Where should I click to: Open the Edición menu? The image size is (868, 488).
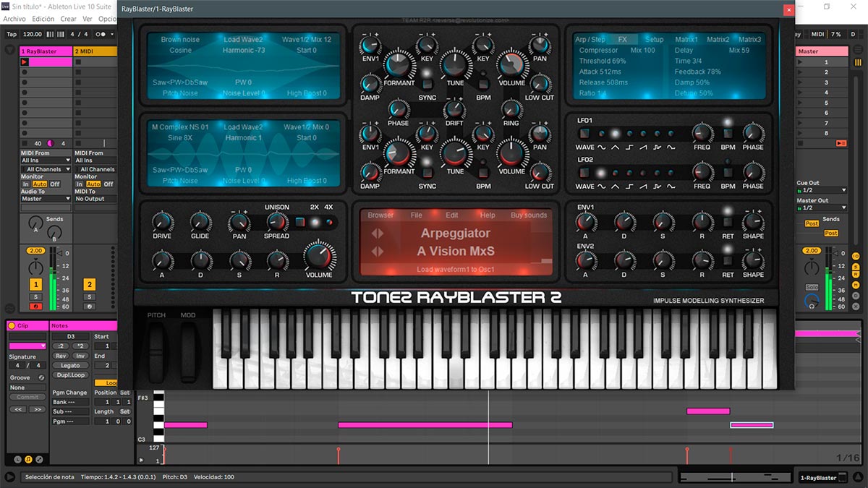click(x=43, y=19)
